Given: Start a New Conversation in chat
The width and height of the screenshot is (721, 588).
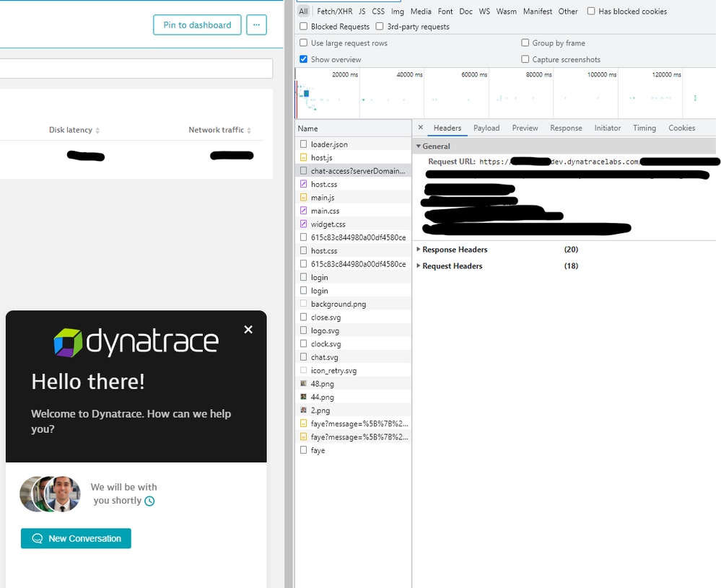Looking at the screenshot, I should 76,538.
